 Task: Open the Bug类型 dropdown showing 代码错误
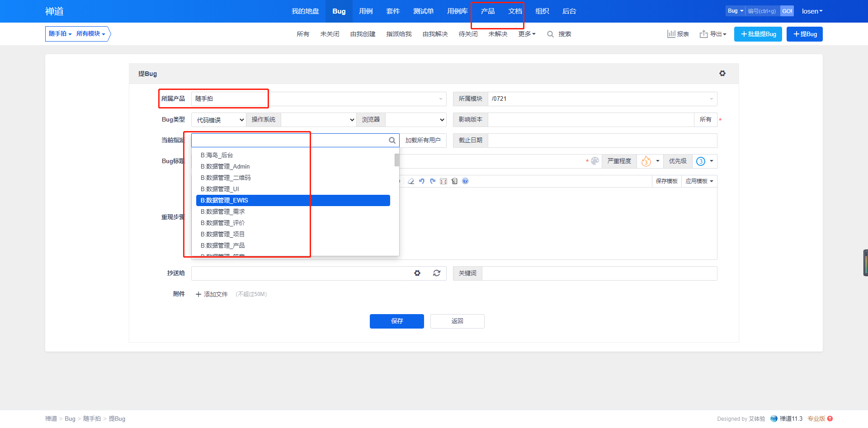tap(220, 120)
